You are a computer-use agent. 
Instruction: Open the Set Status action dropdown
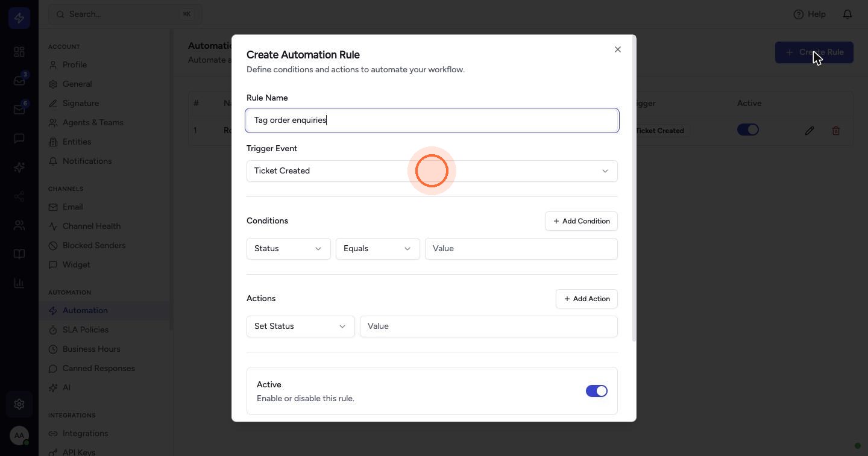[301, 326]
